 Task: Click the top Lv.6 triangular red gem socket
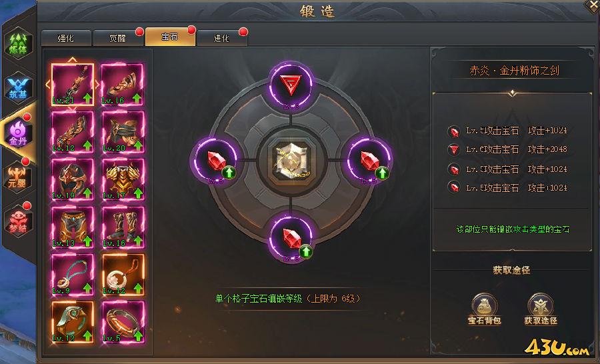click(291, 85)
